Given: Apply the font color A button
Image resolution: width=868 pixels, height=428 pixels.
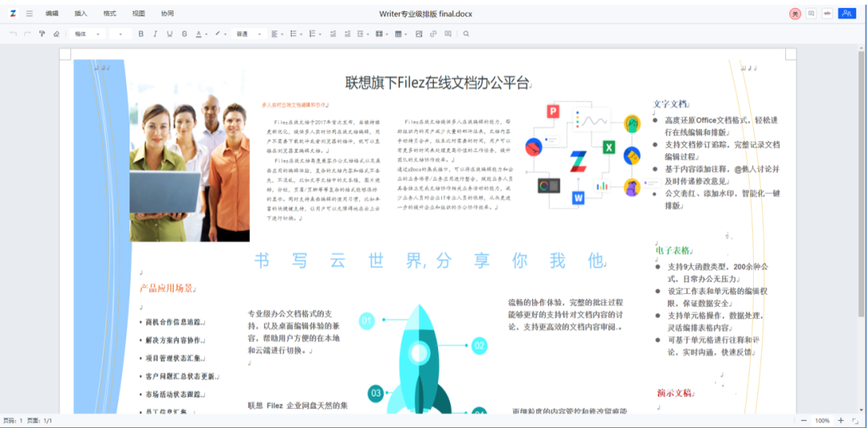Looking at the screenshot, I should [x=199, y=34].
